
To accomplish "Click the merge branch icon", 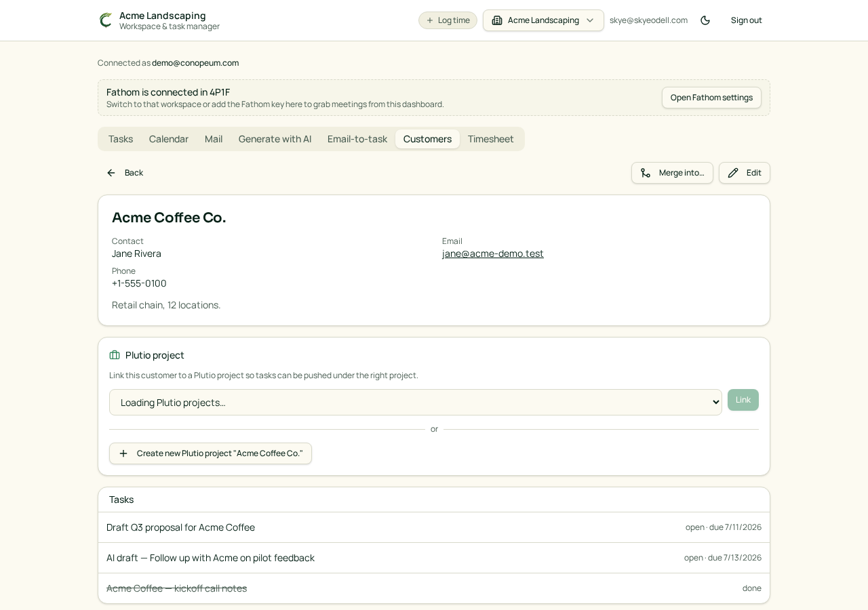I will pos(646,173).
